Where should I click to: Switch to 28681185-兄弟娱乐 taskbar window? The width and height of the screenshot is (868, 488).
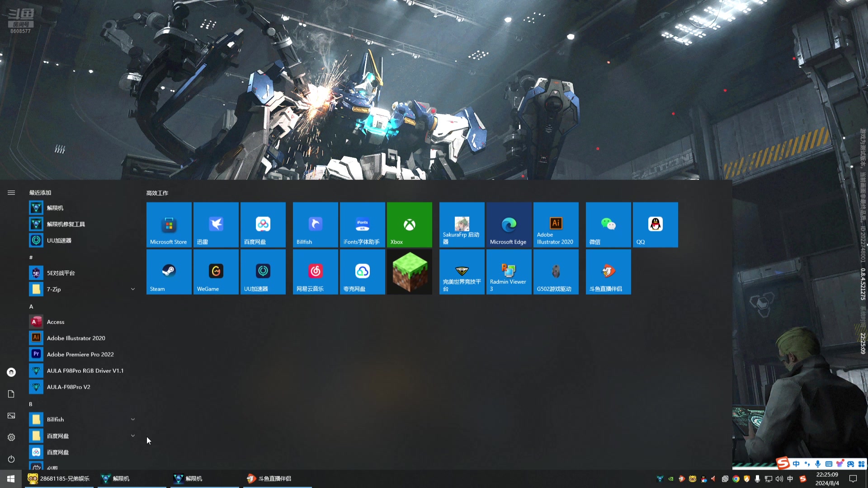[59, 479]
